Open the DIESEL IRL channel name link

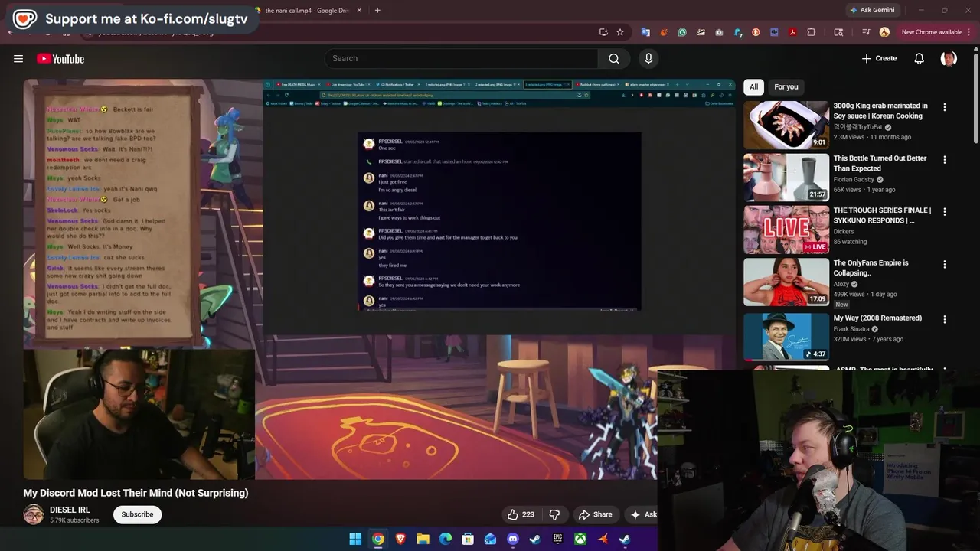click(x=70, y=510)
